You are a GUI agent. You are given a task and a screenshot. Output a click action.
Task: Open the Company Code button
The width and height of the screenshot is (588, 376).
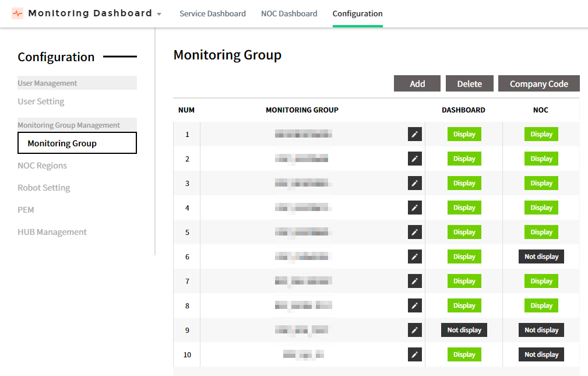[x=538, y=84]
